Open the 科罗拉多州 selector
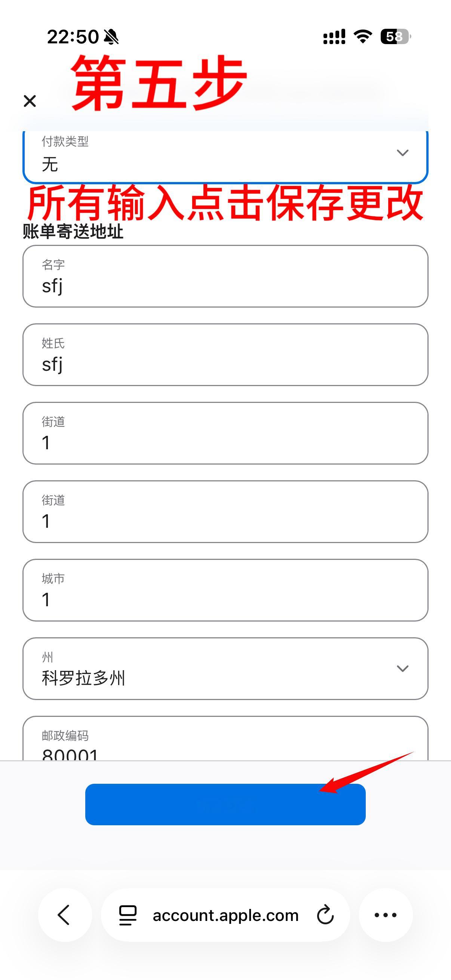 (x=225, y=669)
